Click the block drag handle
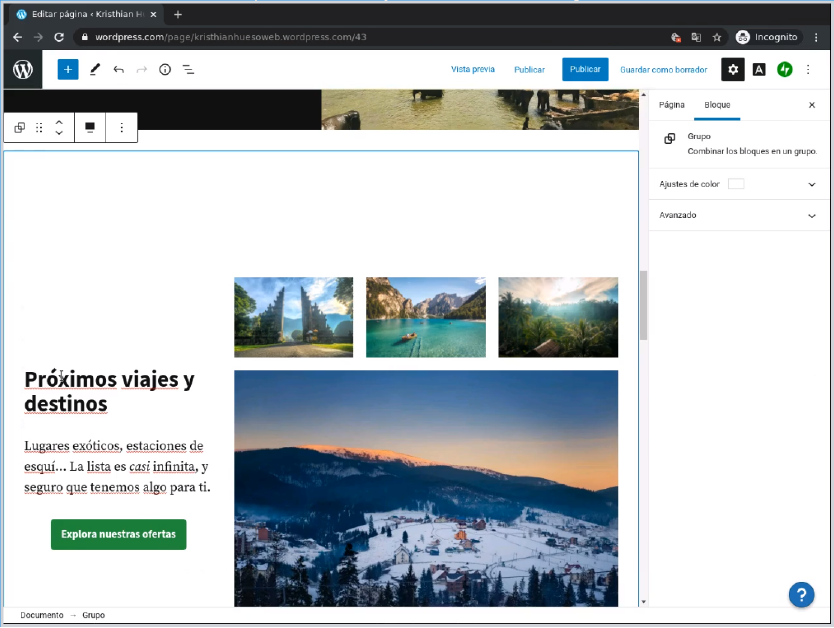The width and height of the screenshot is (834, 628). click(39, 128)
